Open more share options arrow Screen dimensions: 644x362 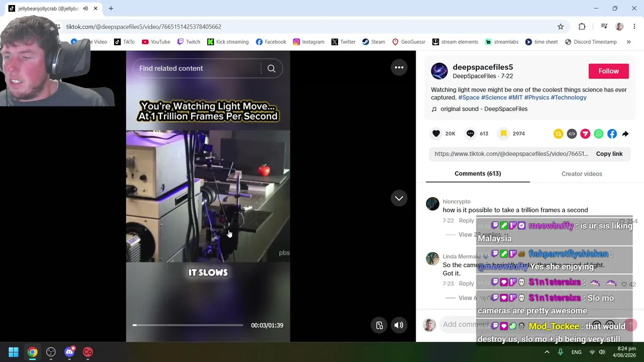(625, 134)
